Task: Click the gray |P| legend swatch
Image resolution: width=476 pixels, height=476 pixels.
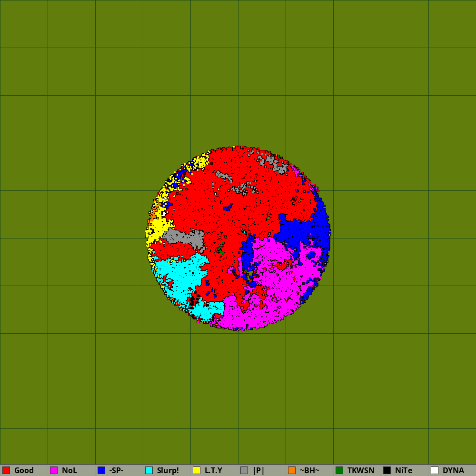Action: pos(244,470)
